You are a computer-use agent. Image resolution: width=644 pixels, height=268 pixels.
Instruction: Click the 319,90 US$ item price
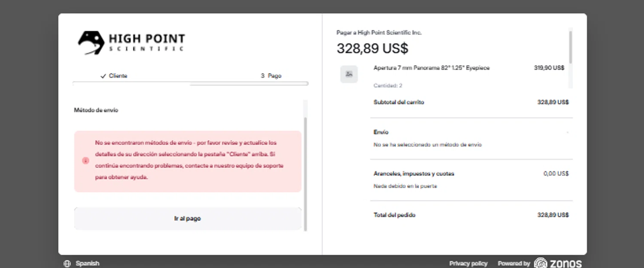click(x=549, y=68)
